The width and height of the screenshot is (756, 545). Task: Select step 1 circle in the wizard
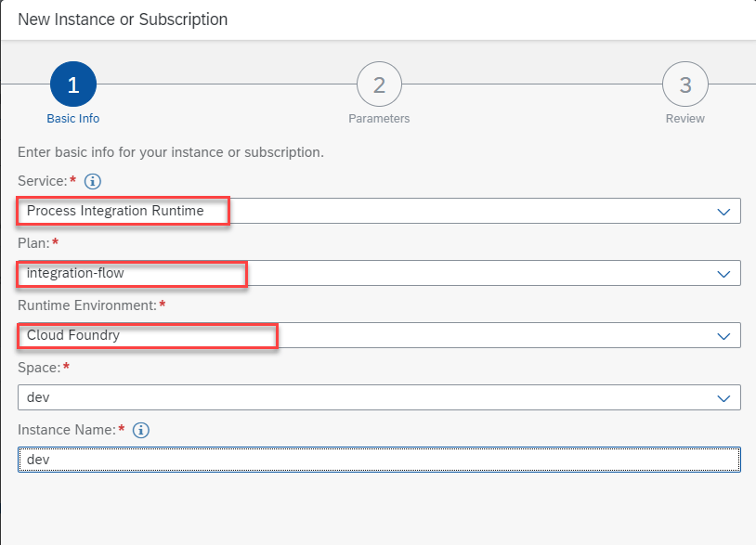(x=73, y=85)
